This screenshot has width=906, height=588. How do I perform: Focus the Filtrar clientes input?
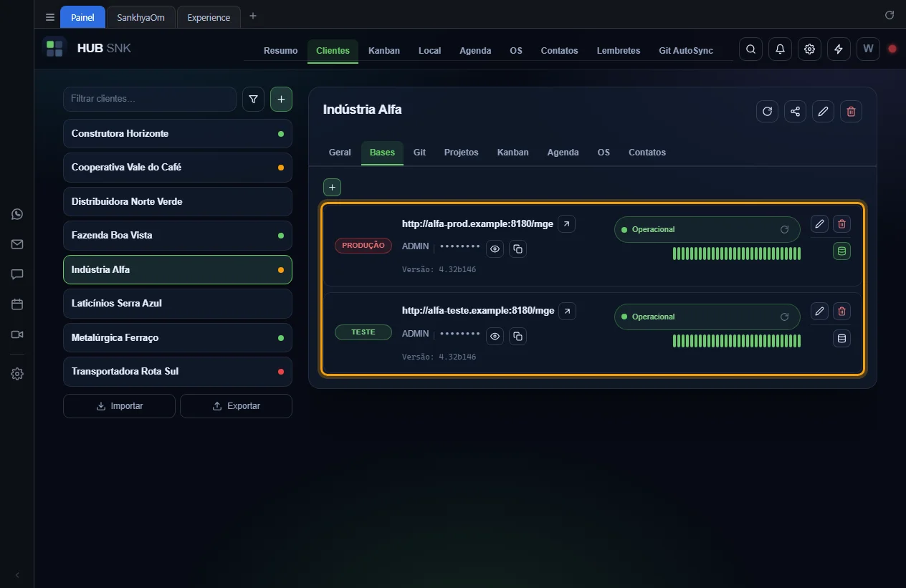click(150, 99)
